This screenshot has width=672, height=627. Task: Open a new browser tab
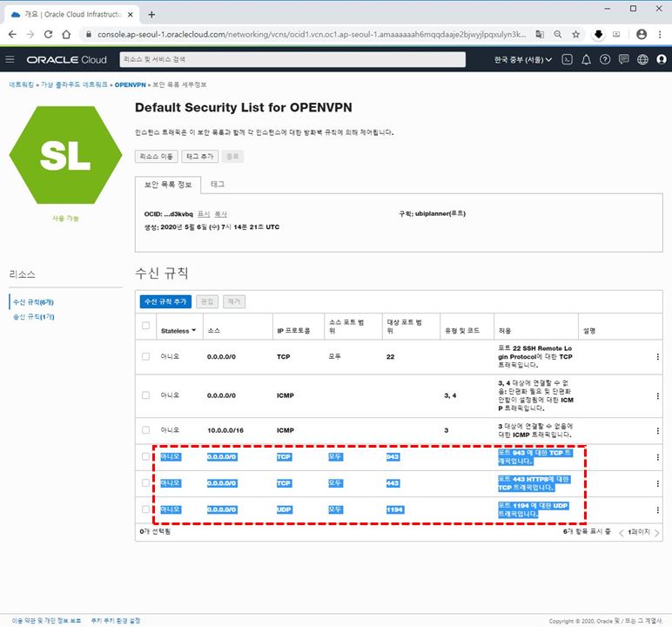151,15
